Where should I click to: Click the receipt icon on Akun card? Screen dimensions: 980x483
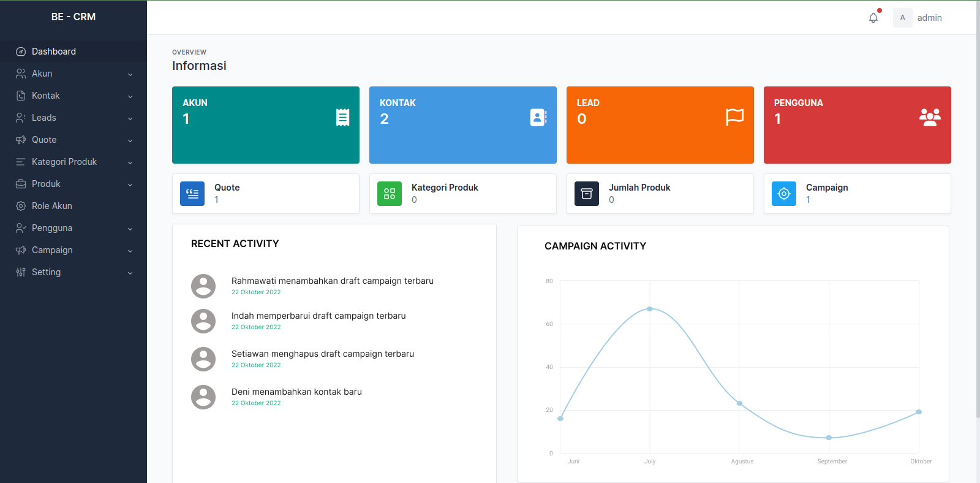[343, 117]
